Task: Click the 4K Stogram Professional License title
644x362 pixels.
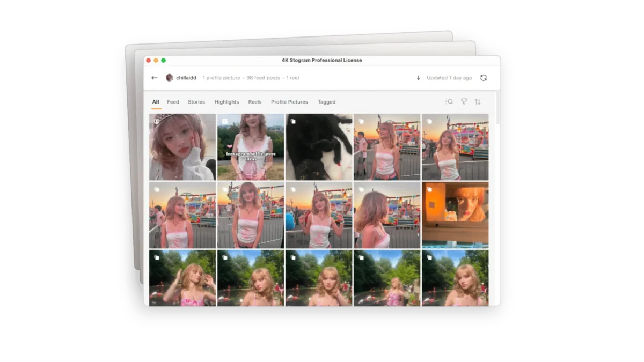Action: [x=322, y=60]
